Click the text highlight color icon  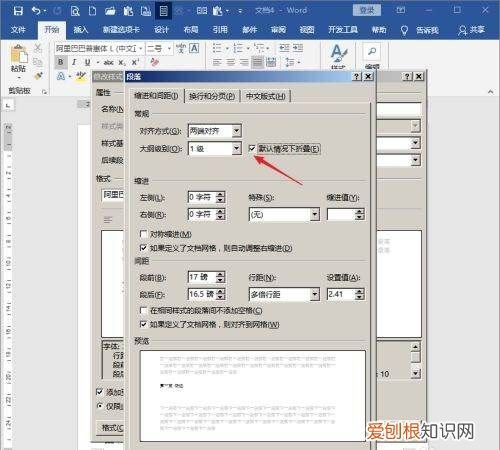(x=80, y=76)
